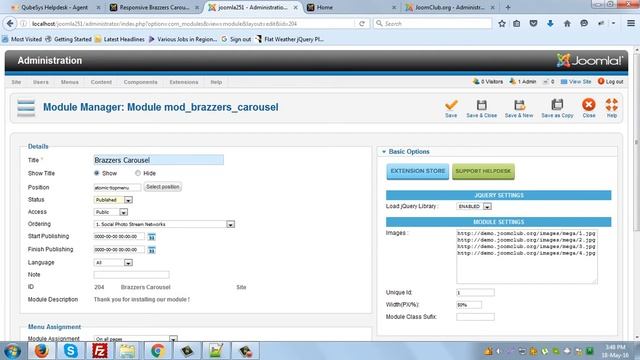Open new browser tab plus button
Screen dimensions: 640x360
click(508, 7)
